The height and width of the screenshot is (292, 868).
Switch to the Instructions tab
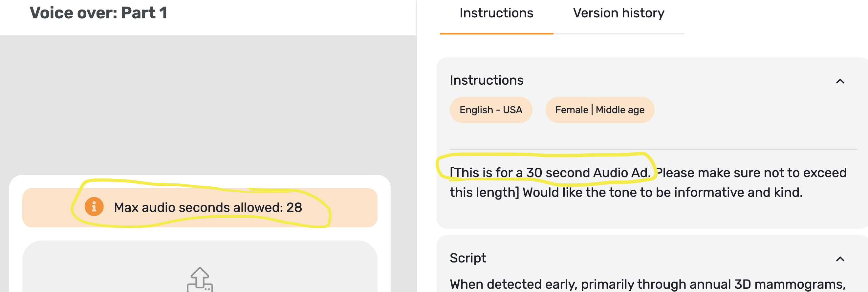click(x=496, y=13)
